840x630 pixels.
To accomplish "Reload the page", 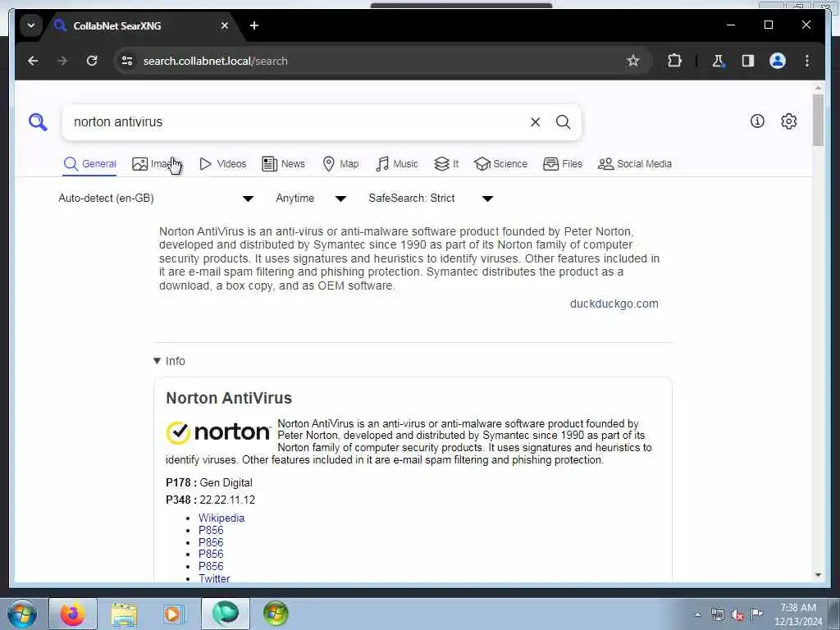I will [92, 61].
